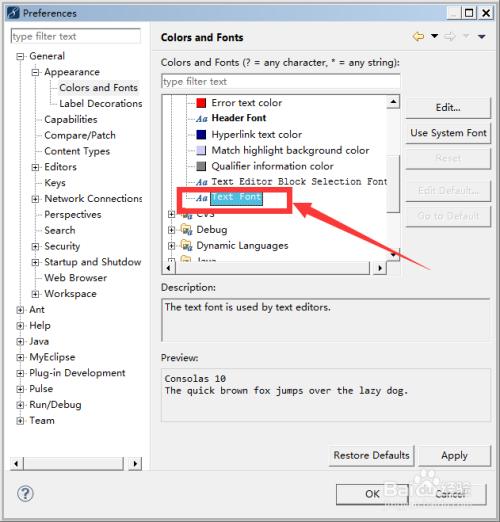Click the Debug folder icon
The width and height of the screenshot is (500, 522).
click(186, 229)
